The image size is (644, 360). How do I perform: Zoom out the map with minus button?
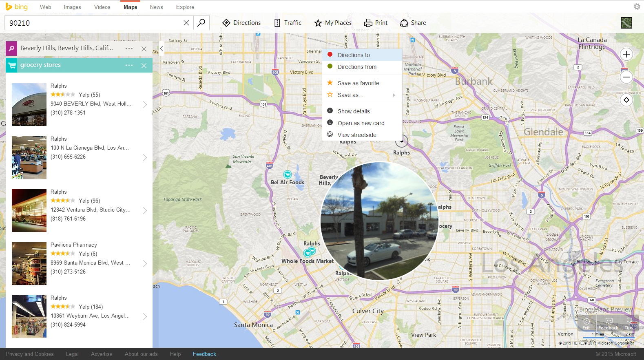(626, 77)
